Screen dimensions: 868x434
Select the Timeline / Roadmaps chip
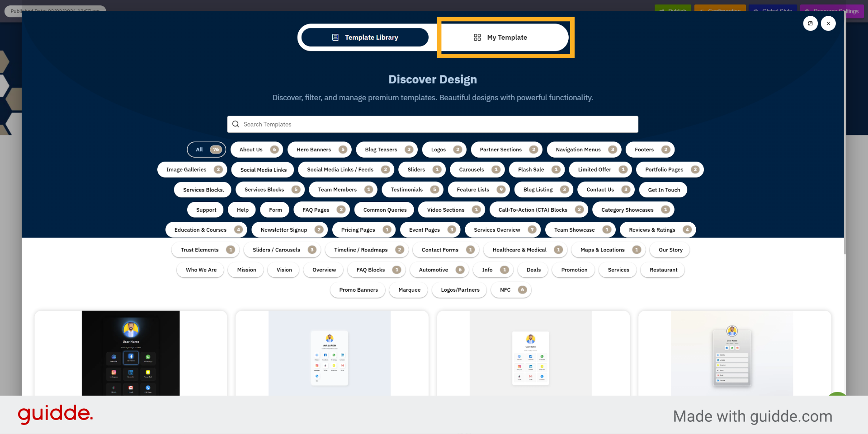pyautogui.click(x=367, y=250)
